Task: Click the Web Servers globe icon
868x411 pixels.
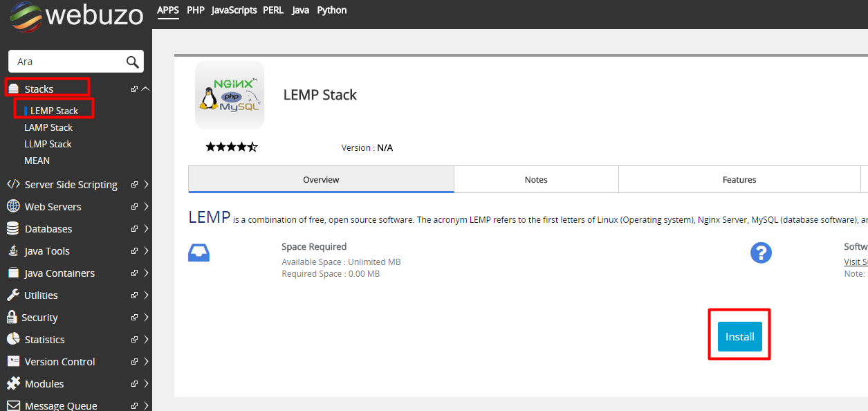Action: (x=13, y=206)
